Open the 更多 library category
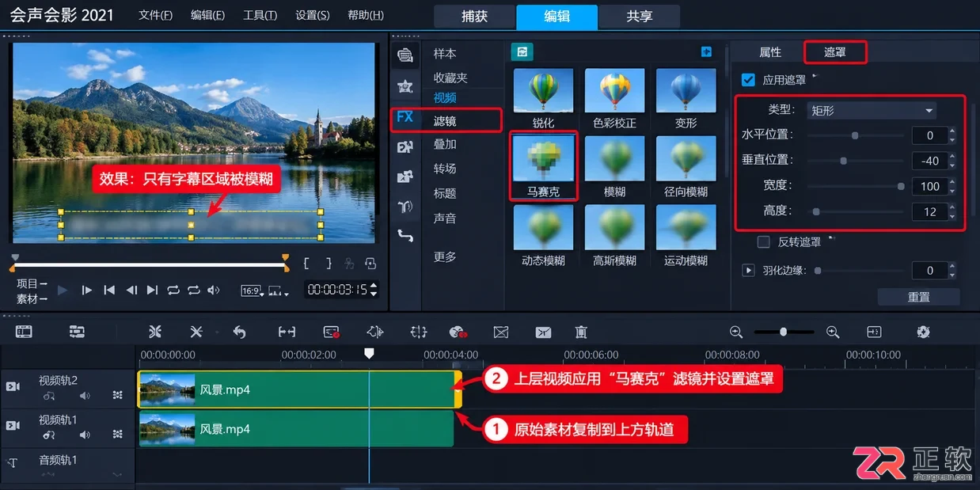The image size is (980, 490). [x=445, y=257]
